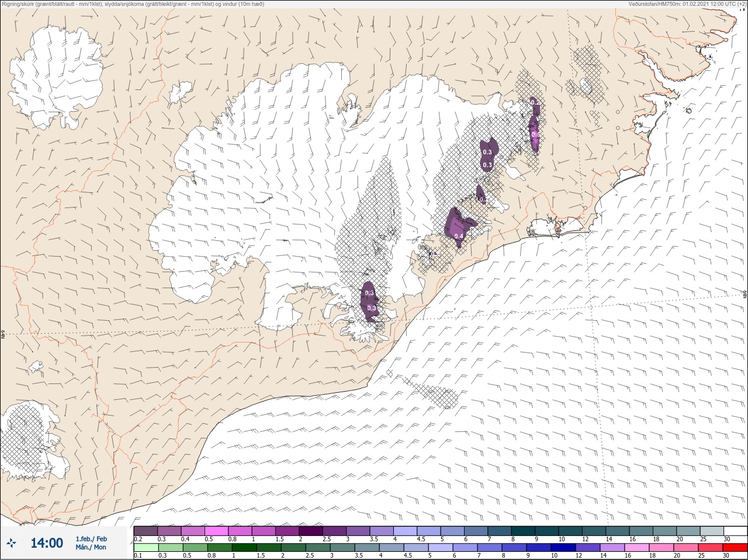Click the 0.2 precipitation value on the northernmost purple patch
748x560 pixels.
(x=534, y=103)
